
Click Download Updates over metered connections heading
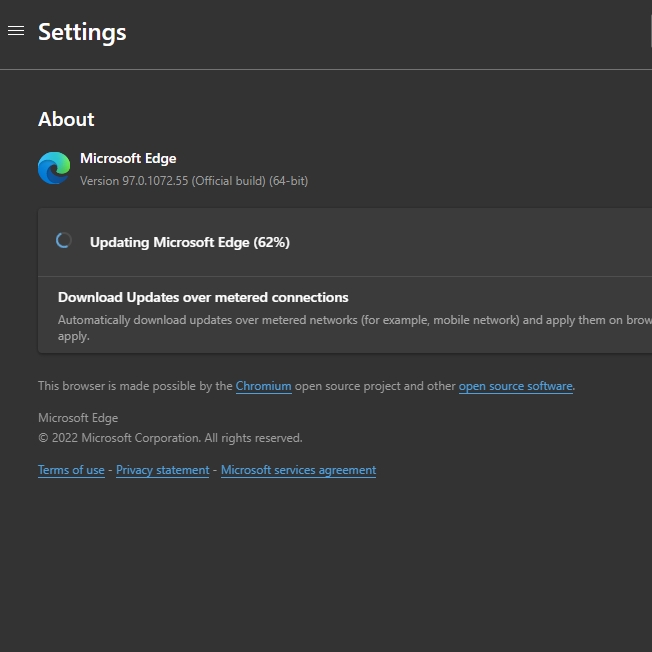[203, 297]
